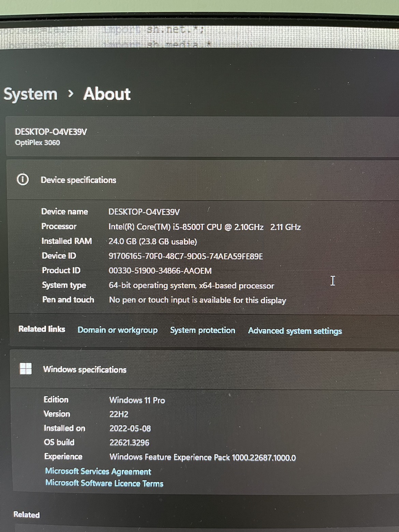Screen dimensions: 399x532
Task: Click the breadcrumb chevron between System and About
Action: point(71,93)
